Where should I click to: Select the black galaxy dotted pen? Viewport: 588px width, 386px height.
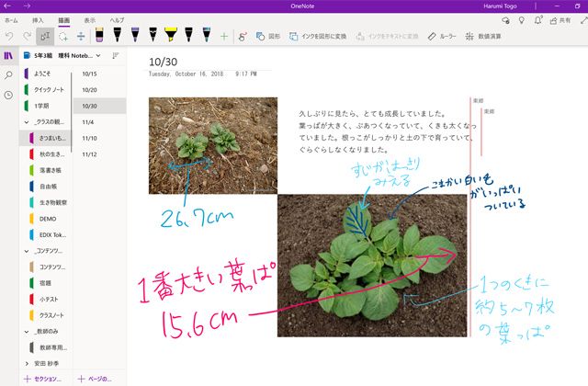[x=153, y=35]
